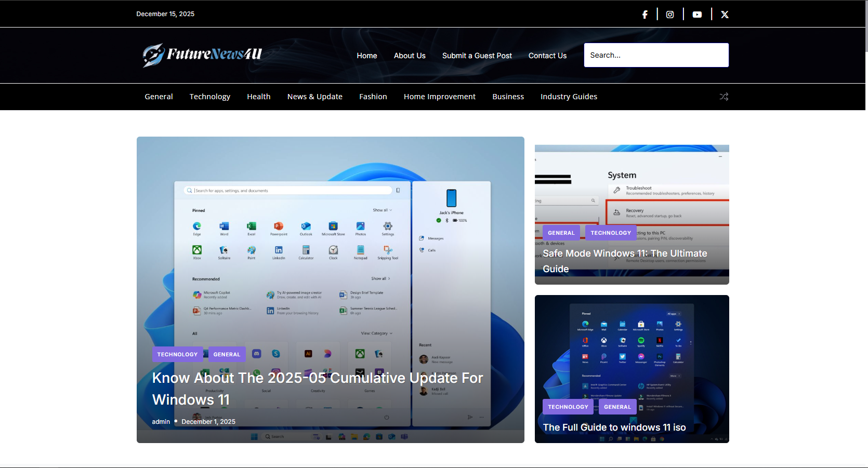Open The Full Guide to windows 11 iso

point(614,427)
